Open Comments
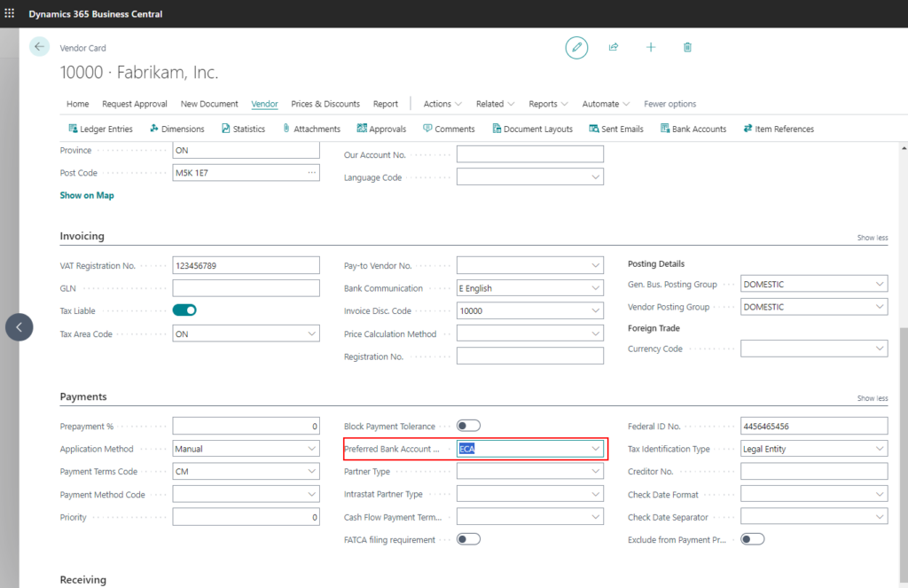Image resolution: width=908 pixels, height=588 pixels. click(x=449, y=129)
